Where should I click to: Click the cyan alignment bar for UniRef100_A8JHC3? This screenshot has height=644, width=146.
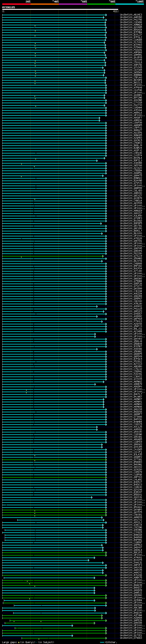(x=54, y=15)
